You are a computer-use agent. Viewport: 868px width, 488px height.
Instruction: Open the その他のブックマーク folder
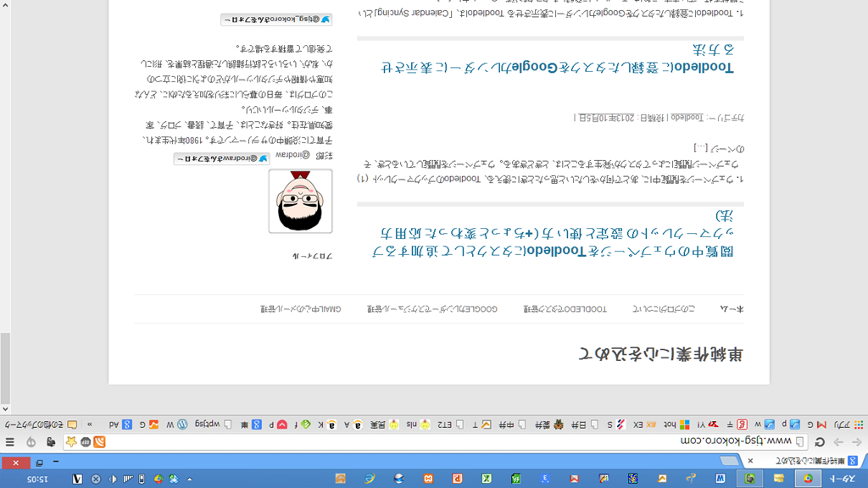point(41,425)
